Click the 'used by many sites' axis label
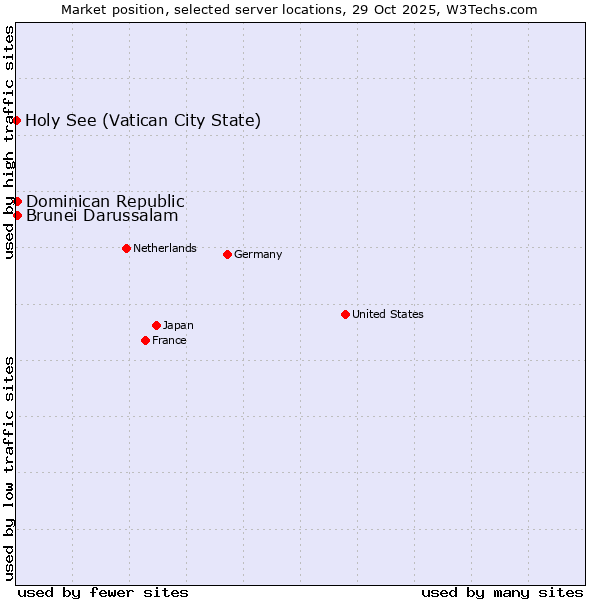The image size is (600, 600). pos(502,592)
